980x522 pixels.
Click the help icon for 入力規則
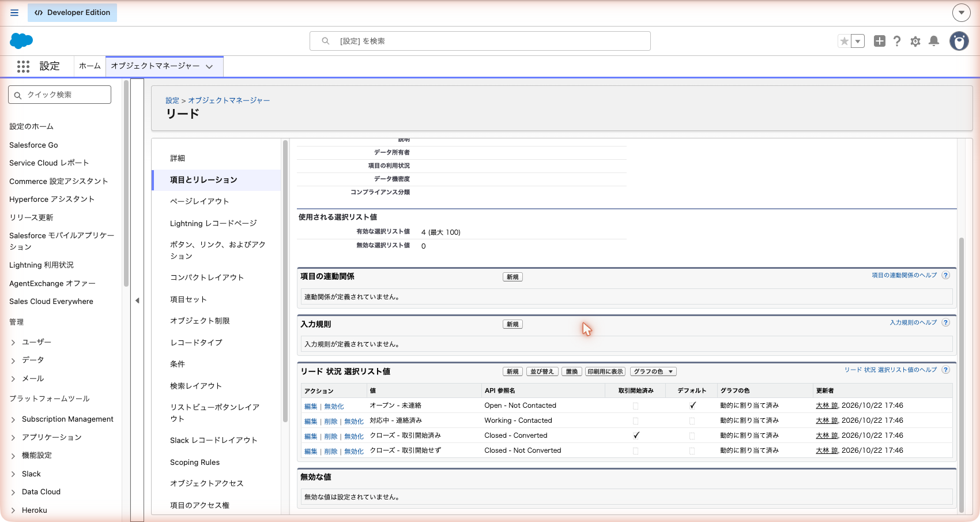click(x=946, y=322)
